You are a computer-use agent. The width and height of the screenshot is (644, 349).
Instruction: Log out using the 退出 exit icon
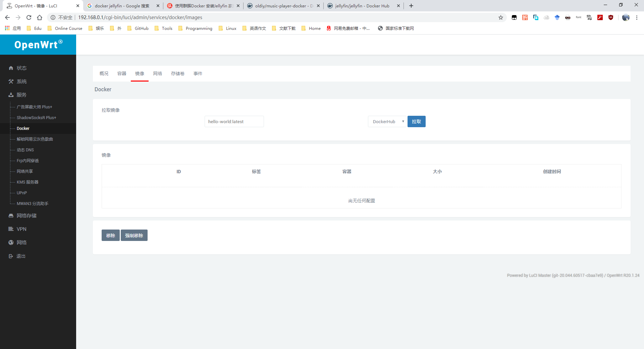(x=11, y=256)
